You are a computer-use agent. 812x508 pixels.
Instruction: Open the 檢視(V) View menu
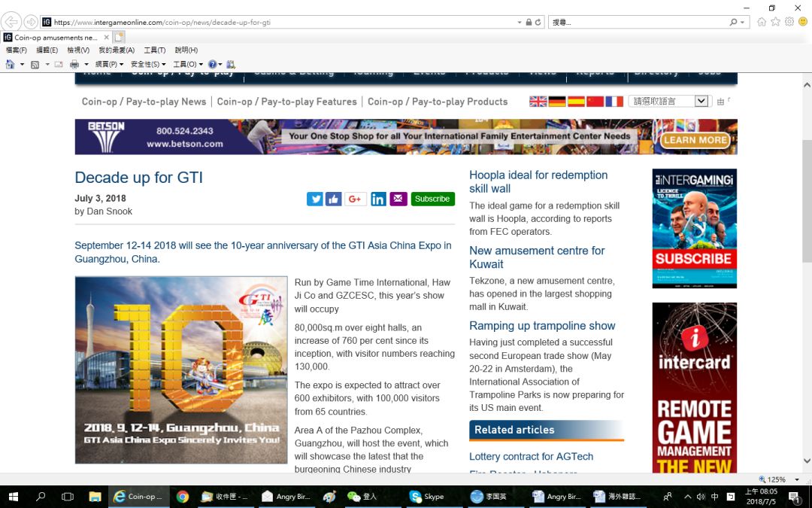tap(78, 50)
